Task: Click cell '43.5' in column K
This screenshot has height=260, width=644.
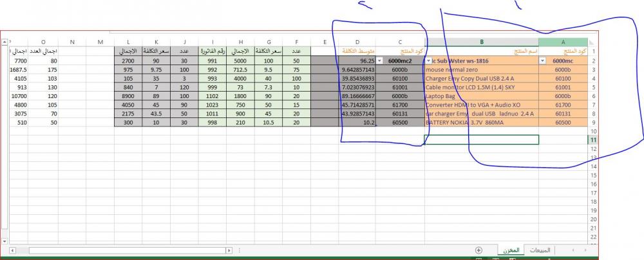Action: (156, 114)
